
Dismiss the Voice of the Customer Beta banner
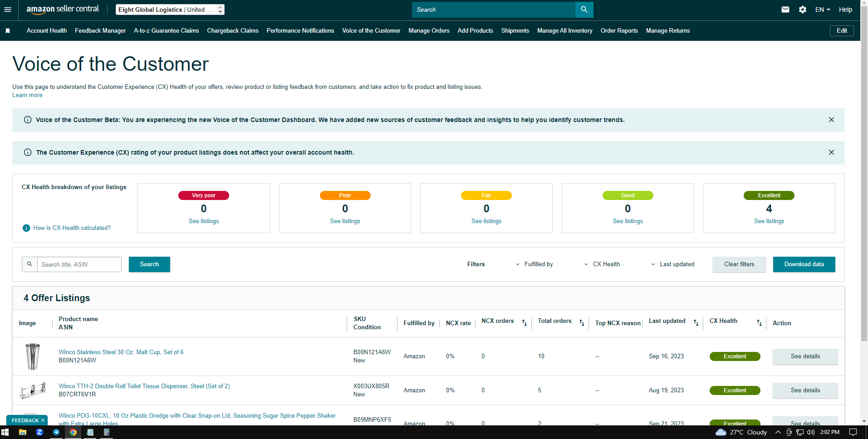pyautogui.click(x=831, y=120)
